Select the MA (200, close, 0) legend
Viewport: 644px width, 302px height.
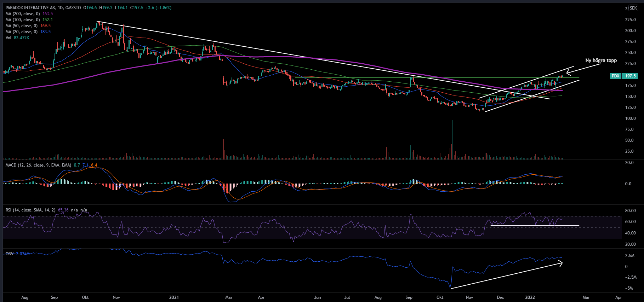tap(23, 14)
